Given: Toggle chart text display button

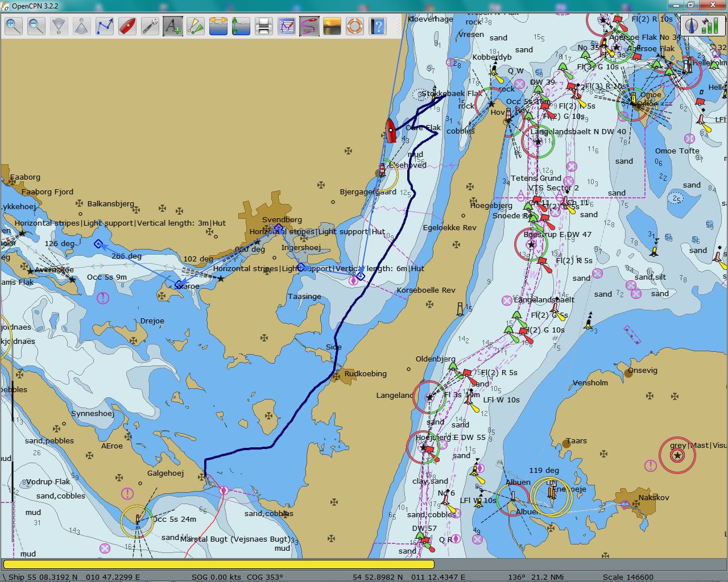Looking at the screenshot, I should click(x=173, y=26).
